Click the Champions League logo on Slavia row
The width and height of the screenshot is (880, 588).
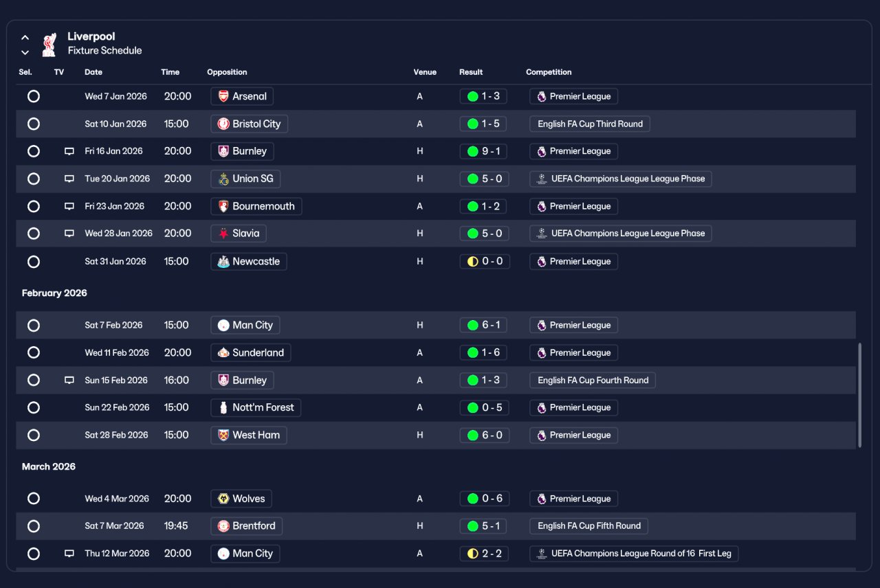tap(542, 234)
